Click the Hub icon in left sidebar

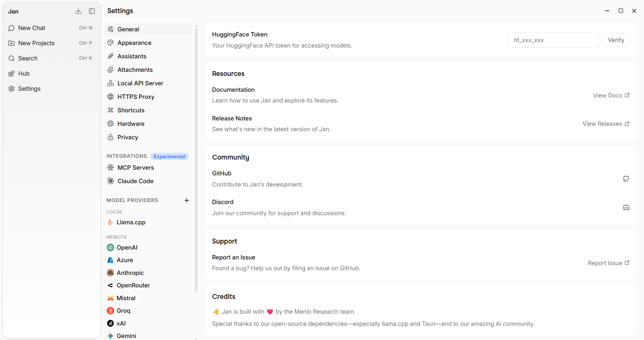(11, 74)
